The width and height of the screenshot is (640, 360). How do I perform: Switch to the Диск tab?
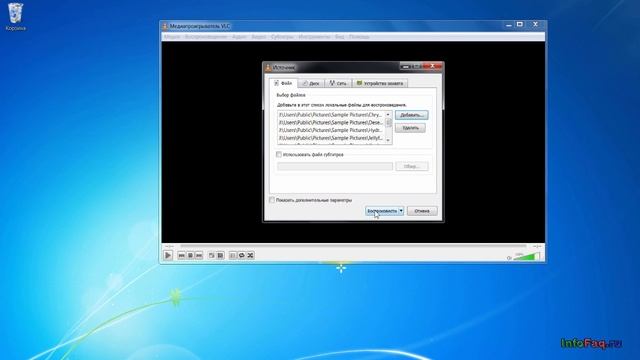tap(311, 83)
